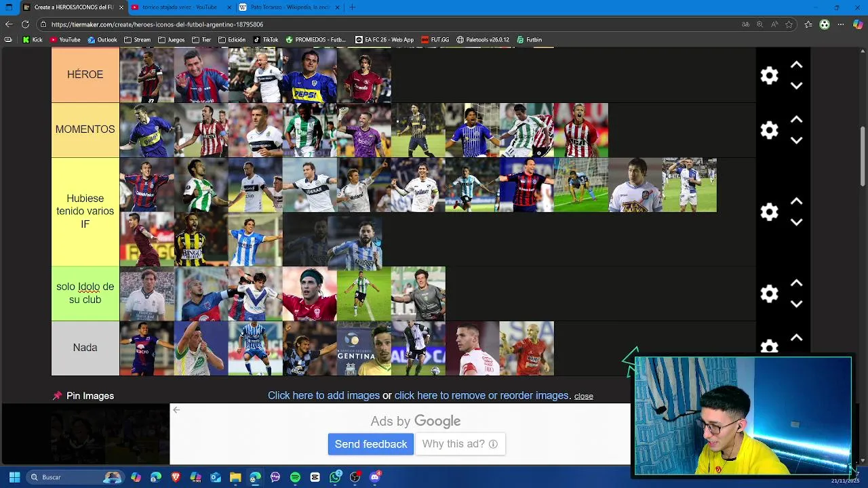Open new browser tab with plus
The height and width of the screenshot is (488, 868).
[x=352, y=7]
